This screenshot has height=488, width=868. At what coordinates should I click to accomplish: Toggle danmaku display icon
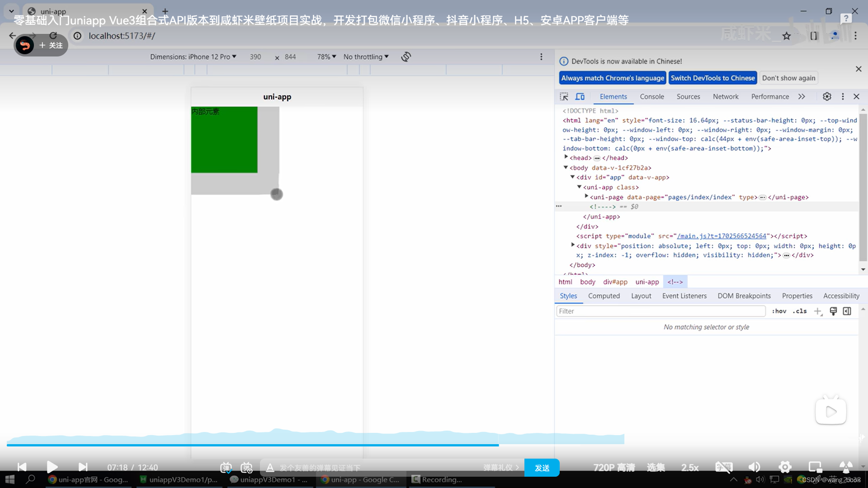pyautogui.click(x=226, y=468)
